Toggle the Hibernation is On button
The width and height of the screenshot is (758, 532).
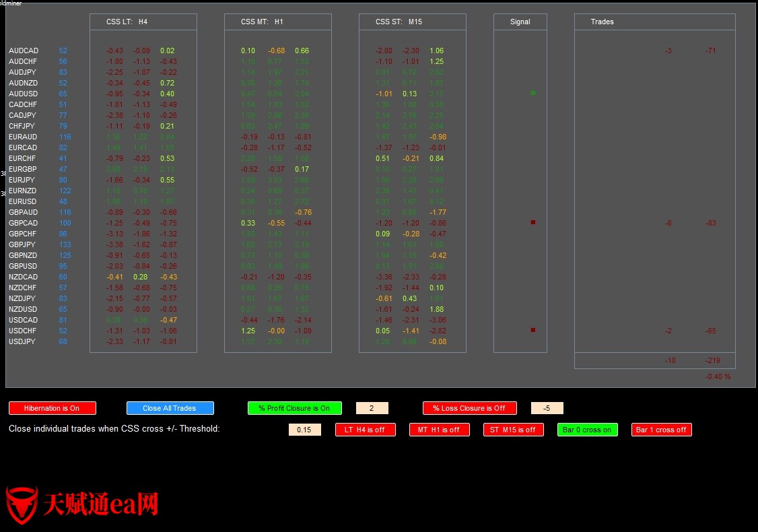tap(53, 408)
